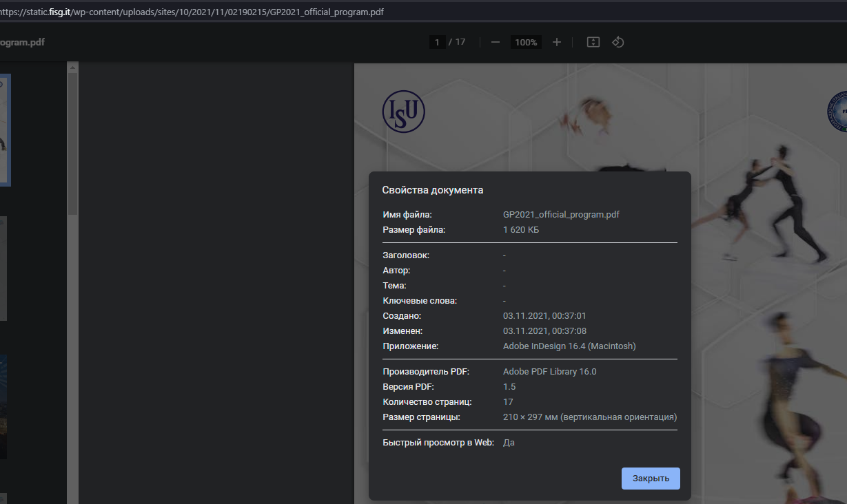847x504 pixels.
Task: Click the Свойства документа dialog title
Action: pos(433,190)
